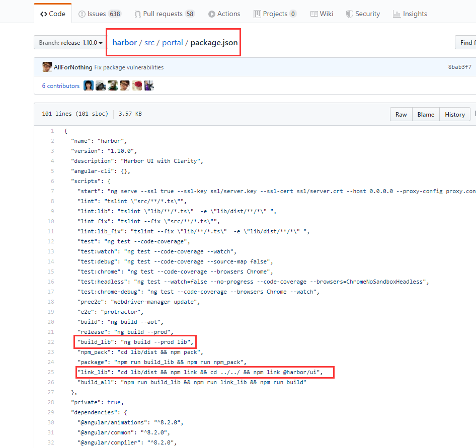Select line number 6 for scripts
Screen dimensions: 476x448
pyautogui.click(x=52, y=181)
